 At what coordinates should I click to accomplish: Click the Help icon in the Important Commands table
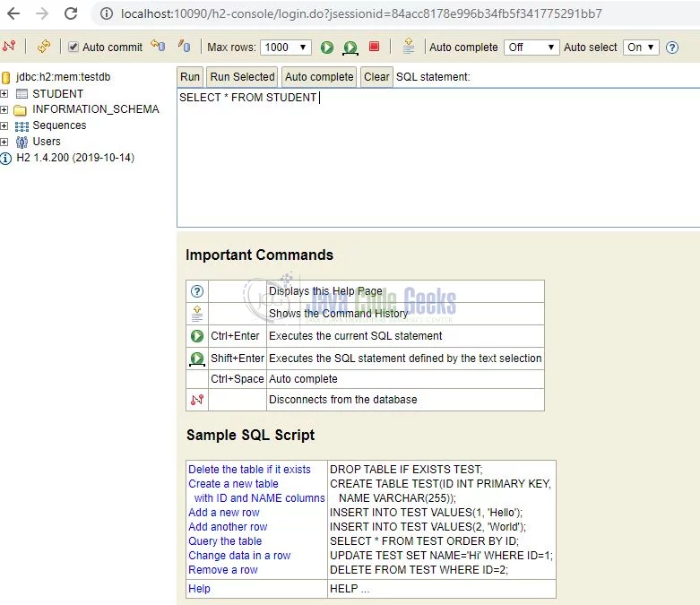pyautogui.click(x=197, y=291)
